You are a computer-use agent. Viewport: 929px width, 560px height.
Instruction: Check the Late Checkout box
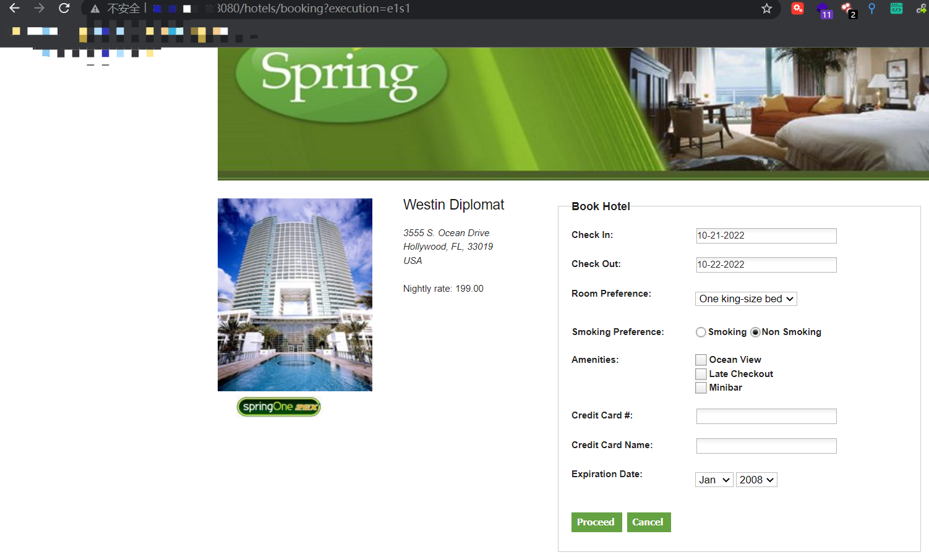pyautogui.click(x=701, y=374)
